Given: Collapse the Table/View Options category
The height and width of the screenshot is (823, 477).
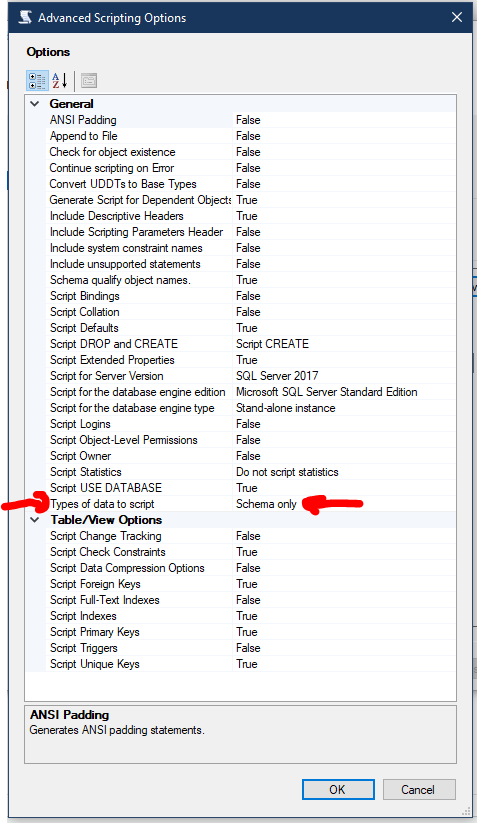Looking at the screenshot, I should point(35,520).
